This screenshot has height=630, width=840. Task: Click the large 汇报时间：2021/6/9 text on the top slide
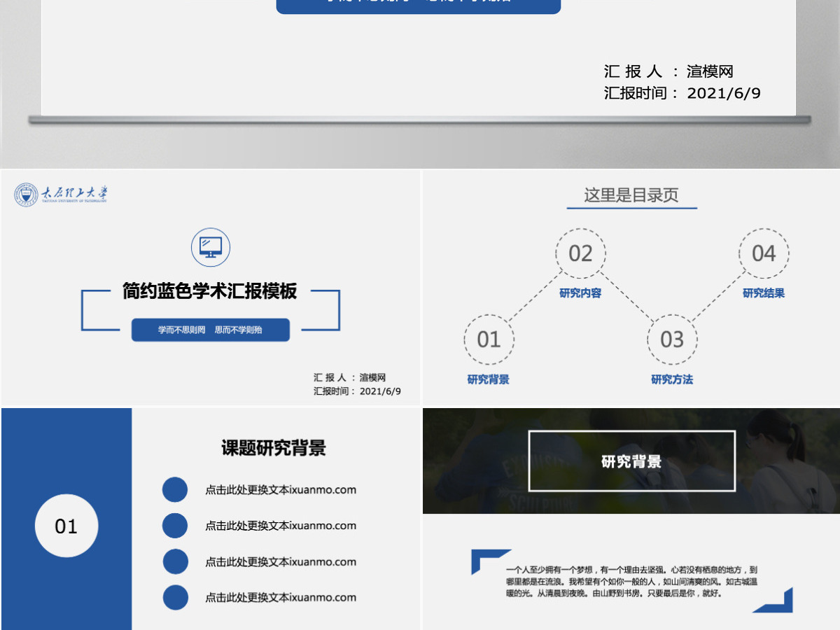[682, 93]
